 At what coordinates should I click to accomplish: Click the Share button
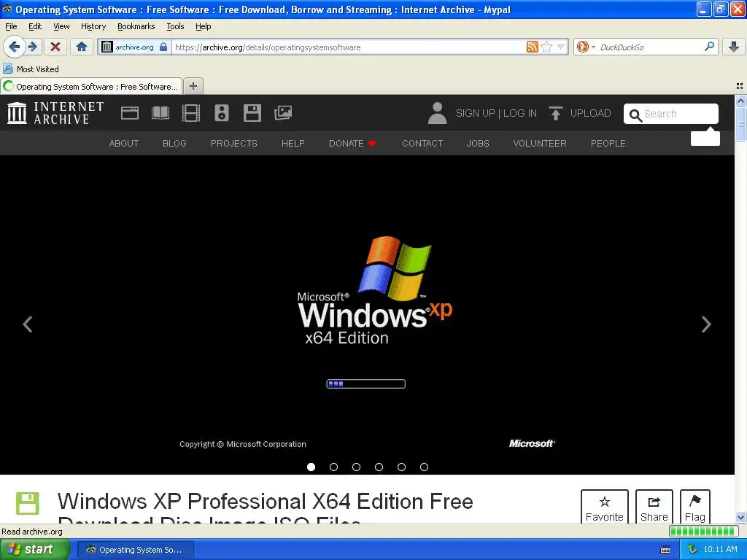[x=654, y=507]
